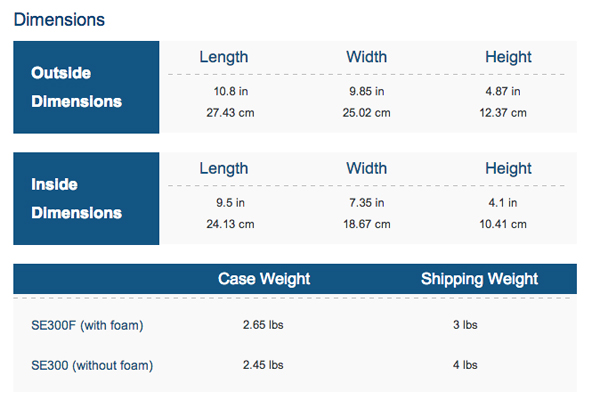Click the Dimensions section heading

tap(59, 19)
